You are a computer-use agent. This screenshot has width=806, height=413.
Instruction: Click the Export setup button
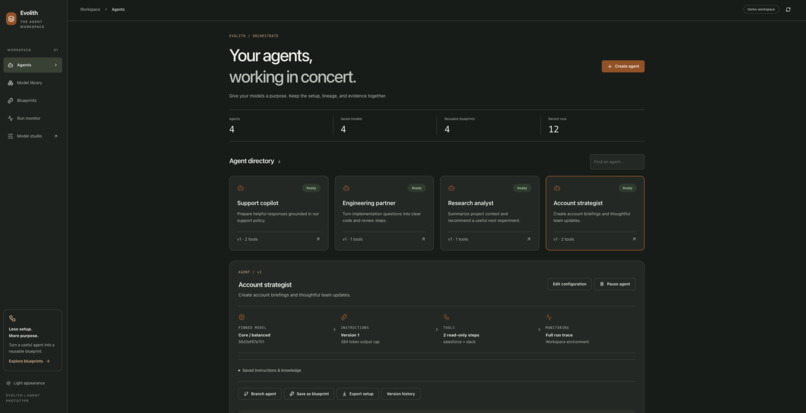(x=358, y=394)
